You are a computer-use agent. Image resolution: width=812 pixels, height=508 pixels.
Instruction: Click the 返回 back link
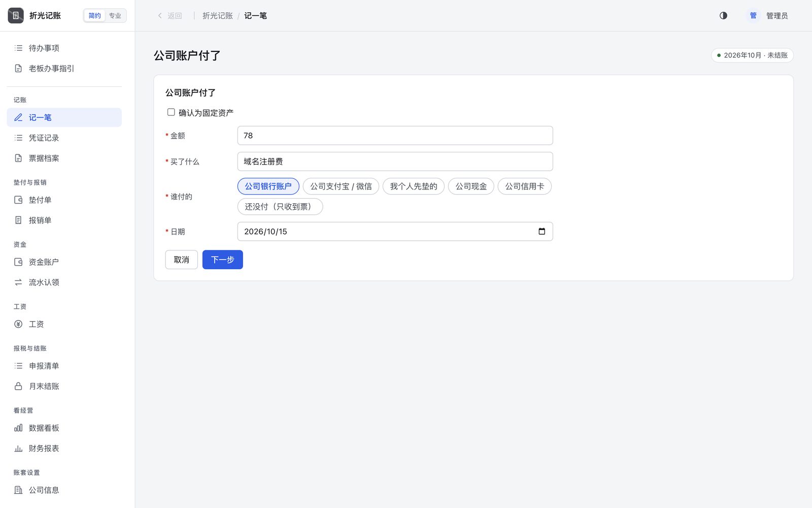click(x=170, y=16)
